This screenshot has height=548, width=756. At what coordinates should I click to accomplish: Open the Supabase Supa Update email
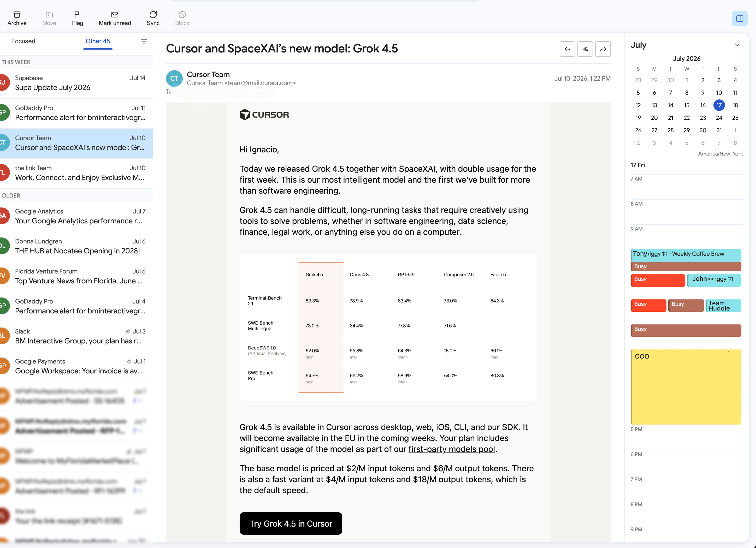[x=76, y=83]
